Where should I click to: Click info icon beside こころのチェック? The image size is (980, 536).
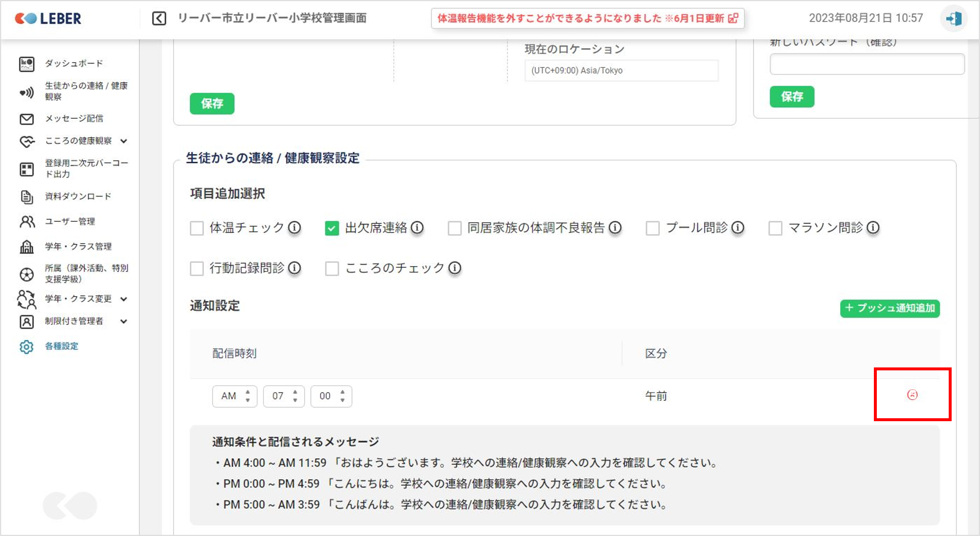(455, 268)
